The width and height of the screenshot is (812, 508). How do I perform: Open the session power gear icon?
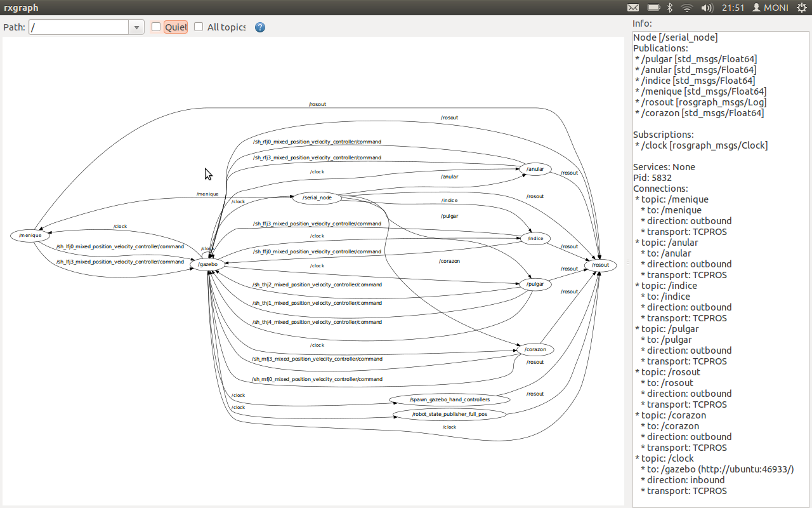pyautogui.click(x=801, y=8)
